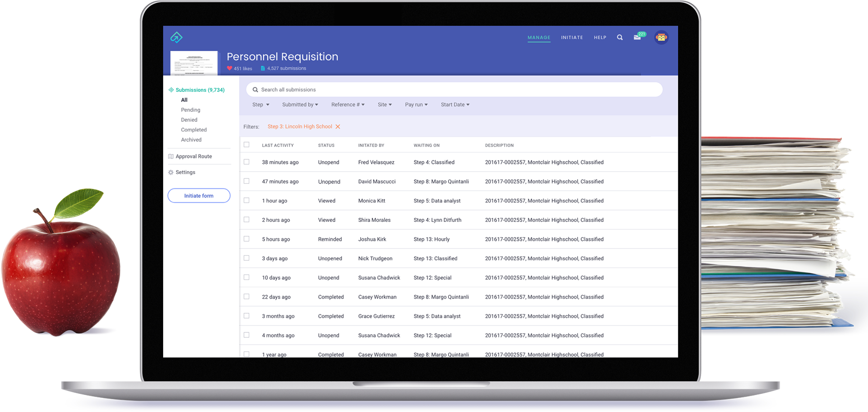Select Pending in the submissions sidebar

coord(190,110)
